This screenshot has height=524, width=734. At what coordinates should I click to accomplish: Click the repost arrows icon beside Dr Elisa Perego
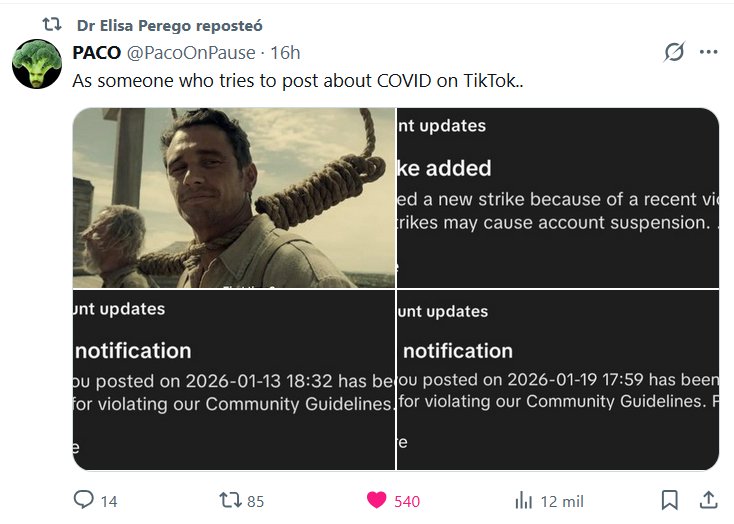pos(51,24)
